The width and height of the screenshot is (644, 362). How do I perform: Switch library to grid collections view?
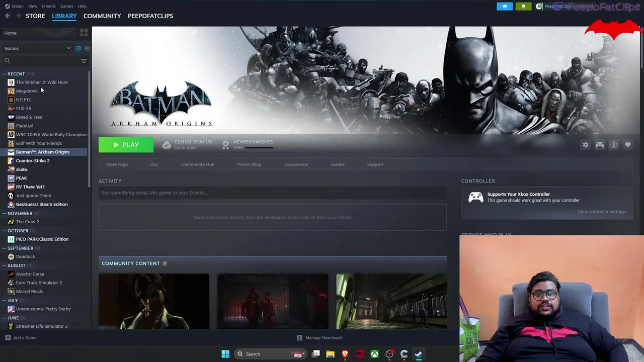(84, 33)
